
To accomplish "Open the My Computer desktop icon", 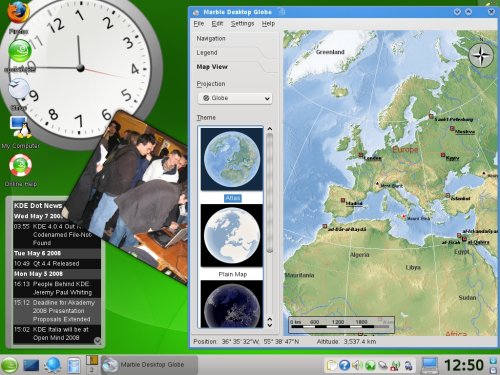I will (20, 127).
